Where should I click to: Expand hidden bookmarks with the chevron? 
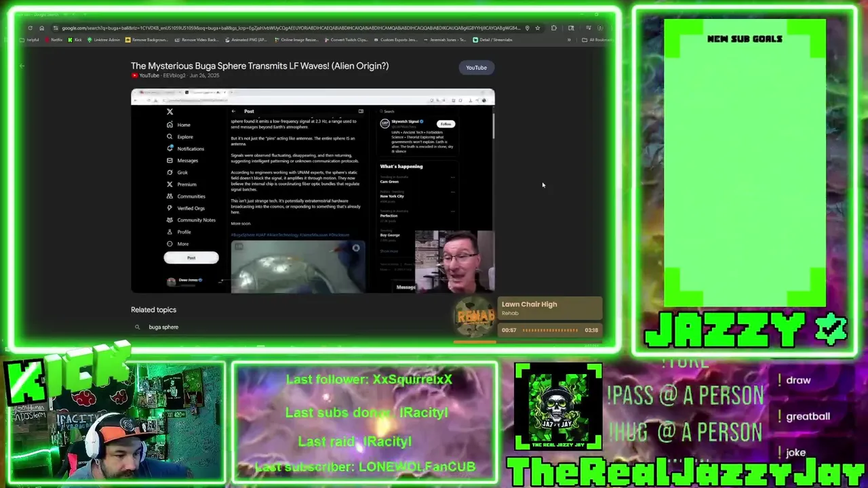569,40
